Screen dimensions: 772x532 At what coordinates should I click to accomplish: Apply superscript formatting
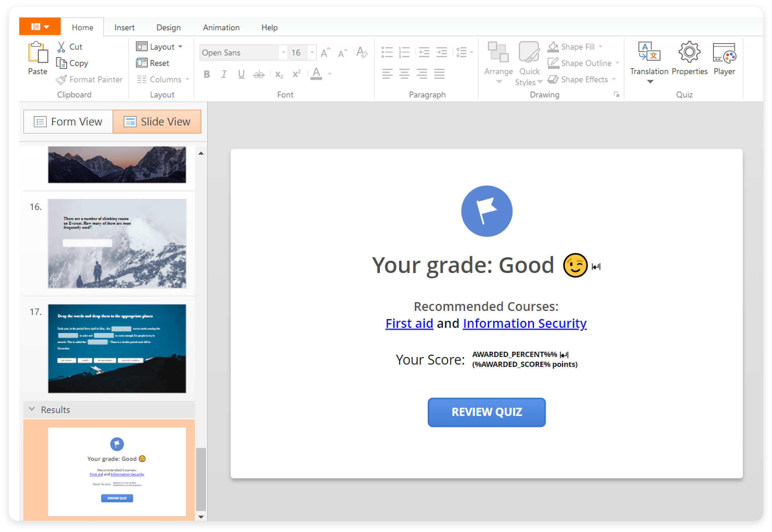point(296,74)
